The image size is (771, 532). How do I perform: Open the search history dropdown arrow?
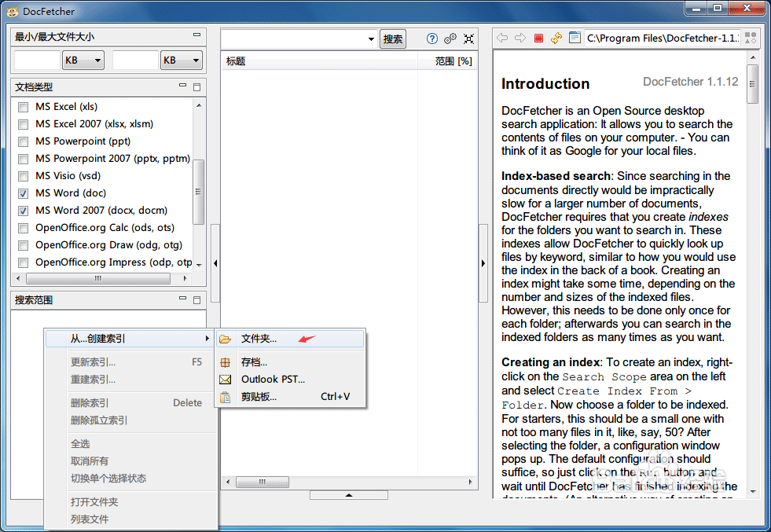click(371, 39)
